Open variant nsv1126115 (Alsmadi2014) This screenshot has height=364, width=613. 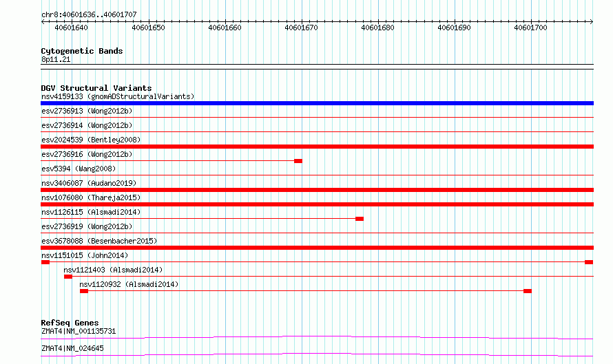coord(91,212)
